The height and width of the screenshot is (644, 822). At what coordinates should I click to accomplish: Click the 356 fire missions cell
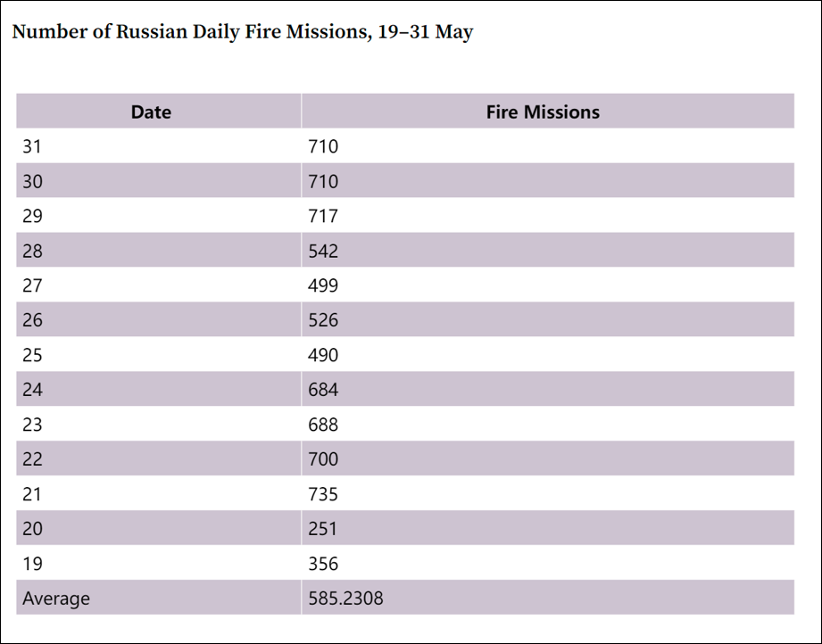pyautogui.click(x=323, y=564)
